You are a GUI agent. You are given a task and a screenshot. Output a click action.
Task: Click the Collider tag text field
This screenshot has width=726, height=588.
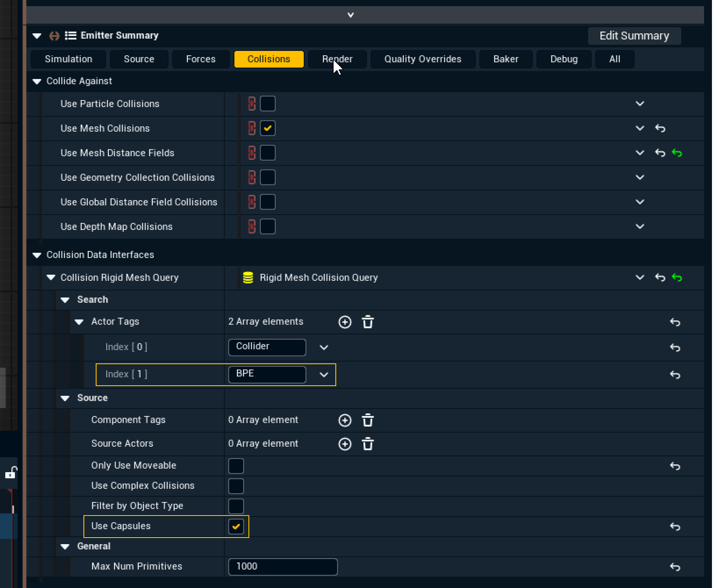tap(267, 347)
